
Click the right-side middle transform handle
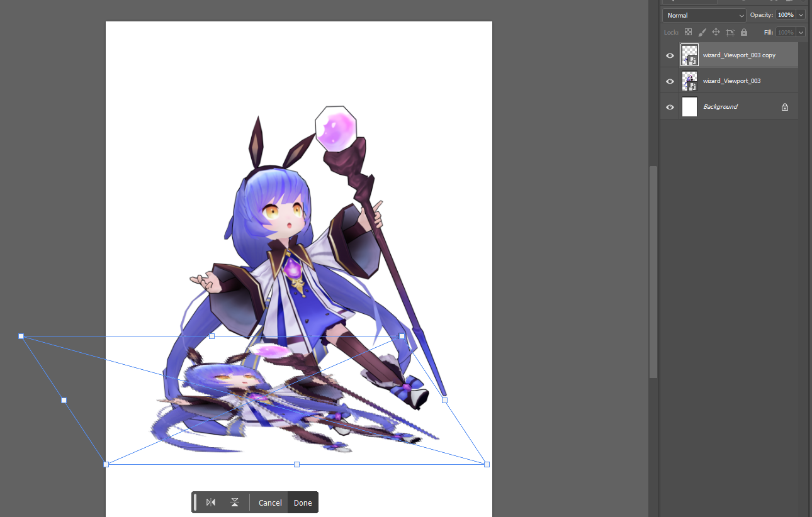coord(444,400)
